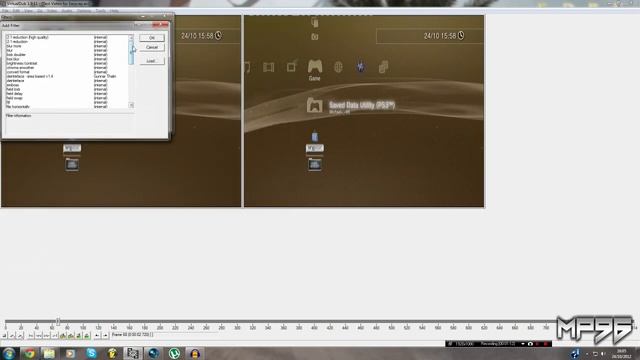640x360 pixels.
Task: Scan forward for scene change icon
Action: pyautogui.click(x=87, y=335)
